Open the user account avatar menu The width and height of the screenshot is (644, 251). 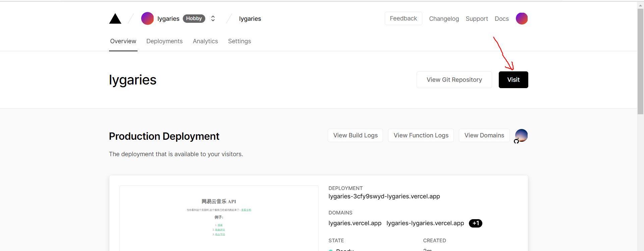[x=522, y=18]
